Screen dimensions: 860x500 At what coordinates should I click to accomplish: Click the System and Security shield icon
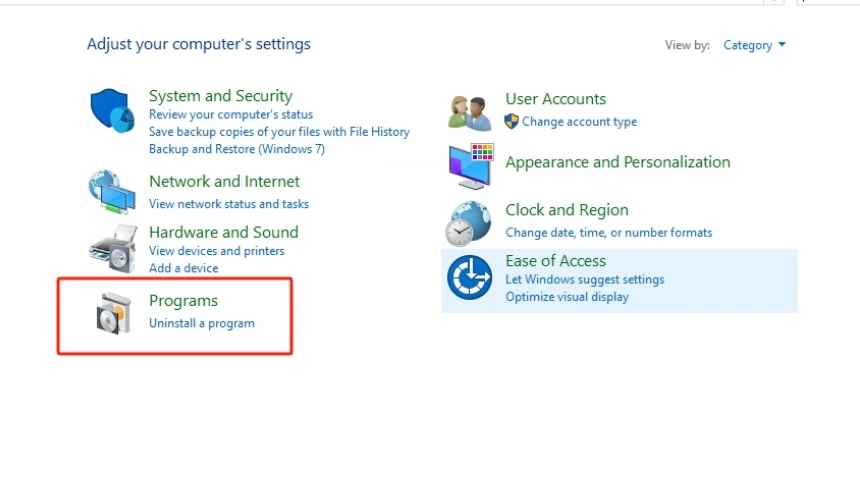pyautogui.click(x=112, y=110)
